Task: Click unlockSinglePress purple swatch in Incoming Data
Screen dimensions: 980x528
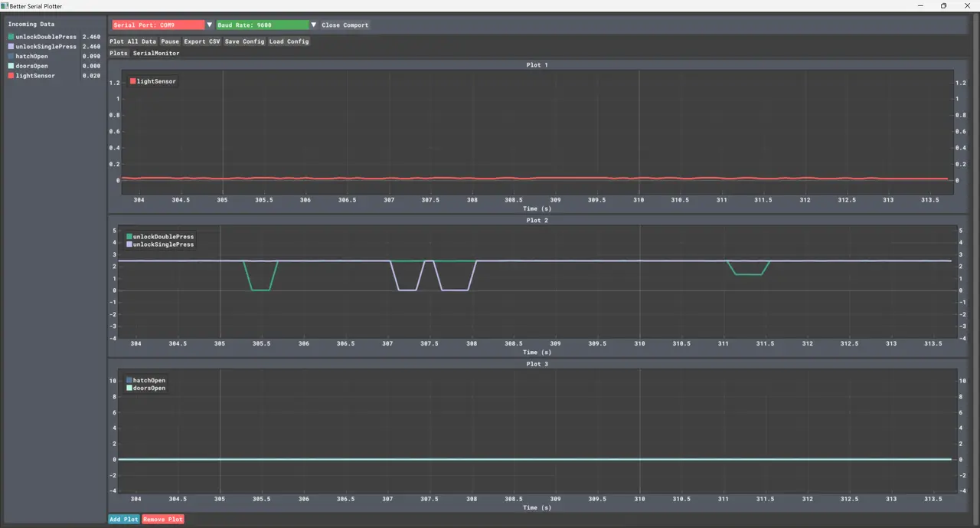Action: (x=11, y=47)
